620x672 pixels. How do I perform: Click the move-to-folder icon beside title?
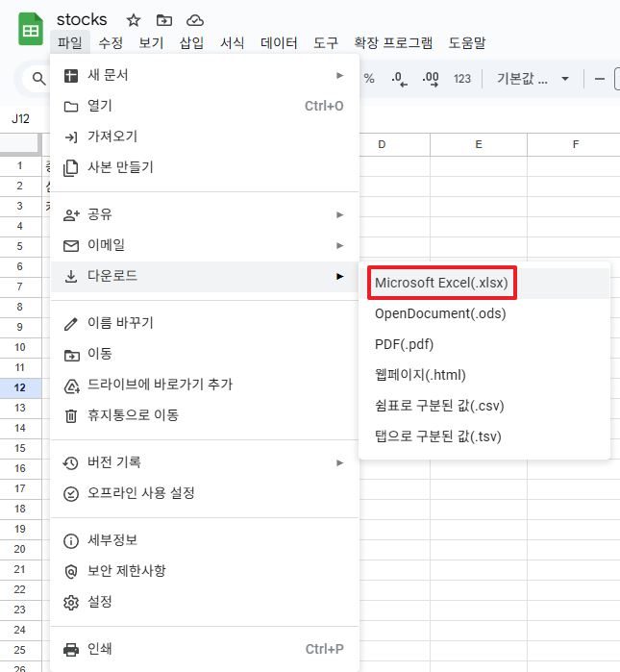164,20
